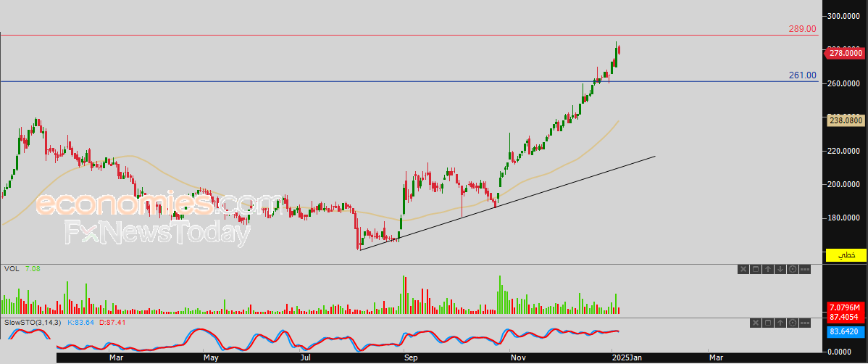The image size is (868, 364).
Task: Select the 278.0000 current price tag
Action: tap(846, 53)
